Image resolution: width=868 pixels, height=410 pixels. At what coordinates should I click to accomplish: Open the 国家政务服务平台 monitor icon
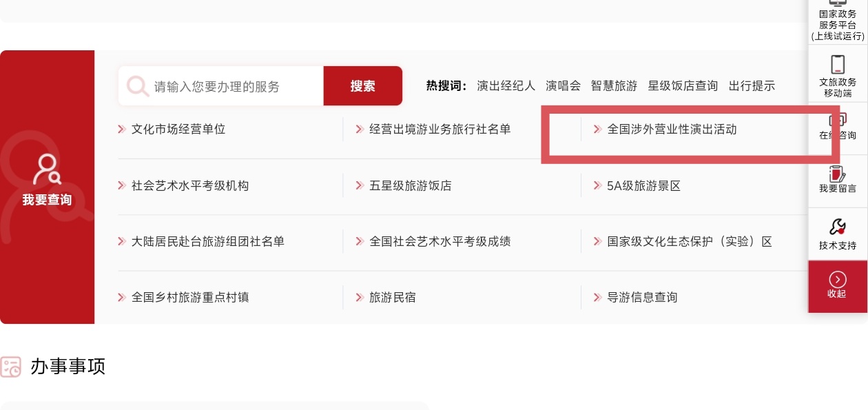837,3
